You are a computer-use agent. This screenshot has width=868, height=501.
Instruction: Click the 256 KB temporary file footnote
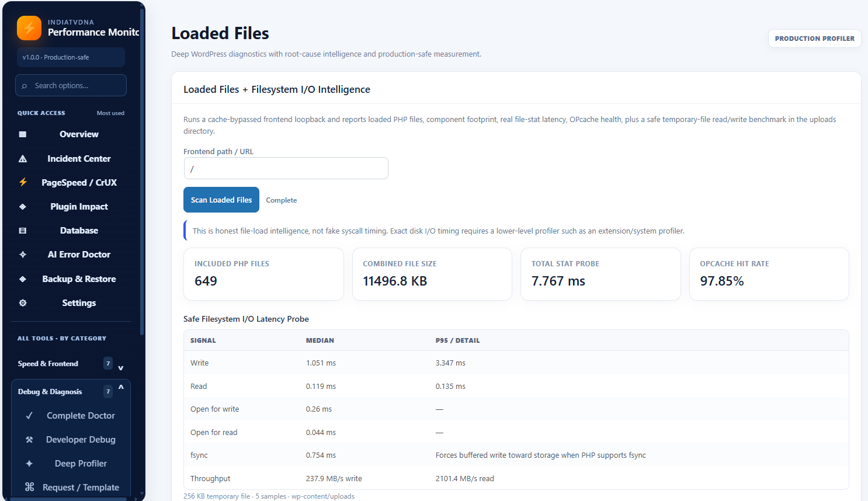click(269, 496)
